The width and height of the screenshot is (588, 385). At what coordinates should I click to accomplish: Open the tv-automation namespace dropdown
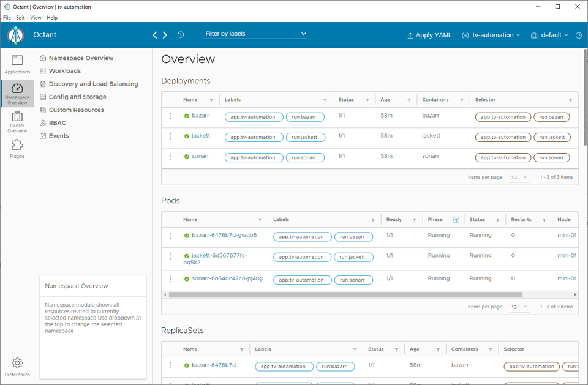coord(491,36)
